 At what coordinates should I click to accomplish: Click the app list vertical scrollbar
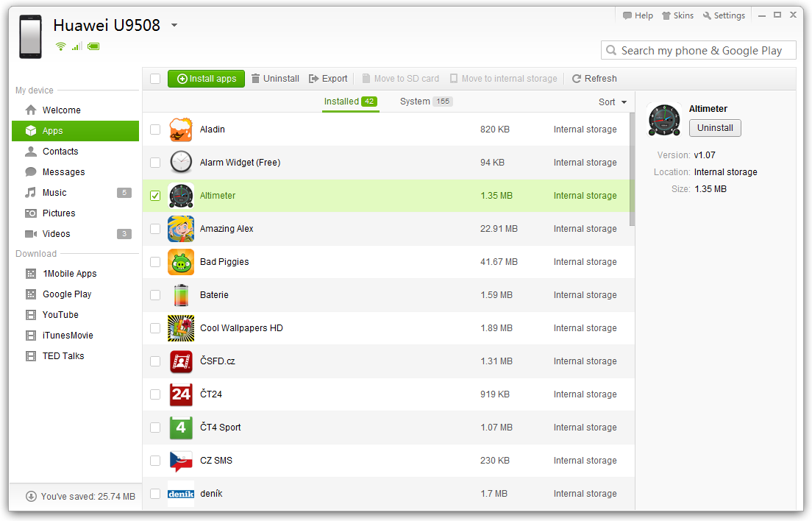pos(632,169)
